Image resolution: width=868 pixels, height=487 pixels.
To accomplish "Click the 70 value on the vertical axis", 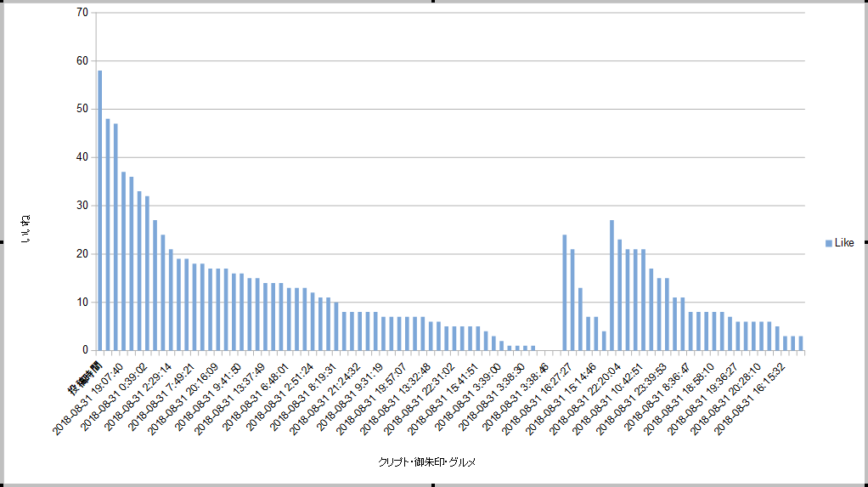I will tap(82, 13).
